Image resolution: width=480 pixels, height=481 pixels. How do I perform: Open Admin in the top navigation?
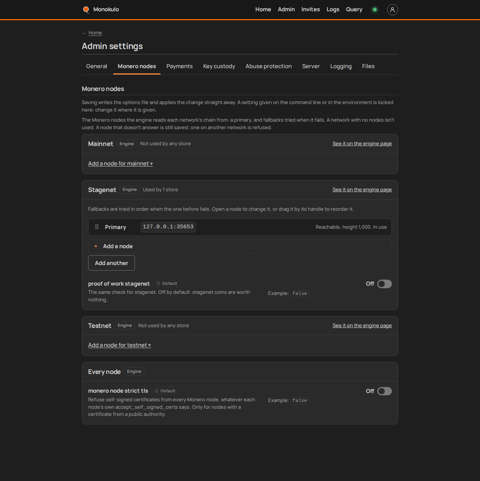(x=286, y=10)
